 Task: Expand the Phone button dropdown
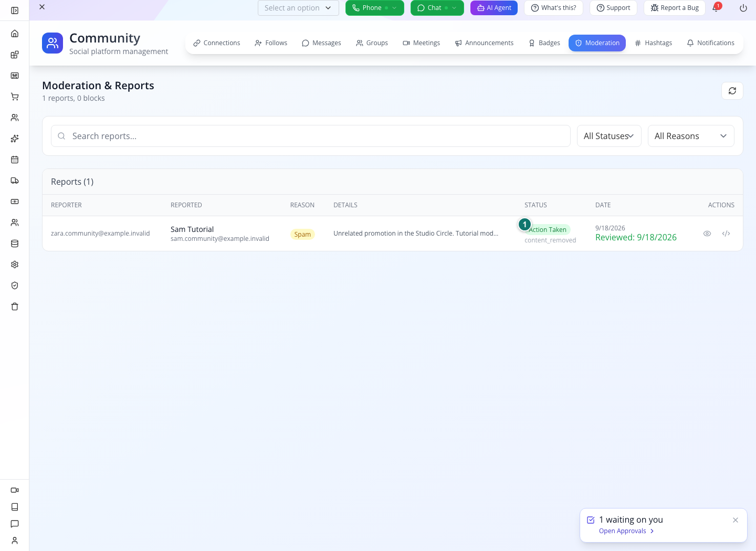click(x=394, y=8)
